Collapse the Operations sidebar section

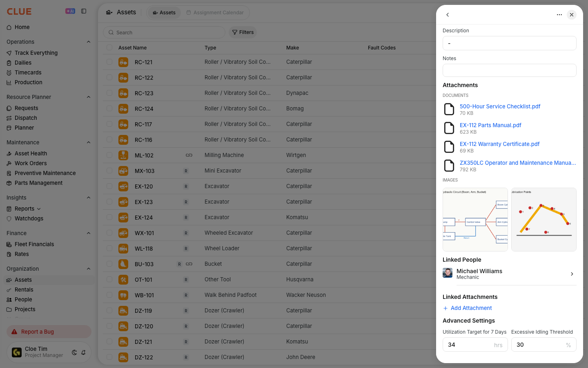89,42
